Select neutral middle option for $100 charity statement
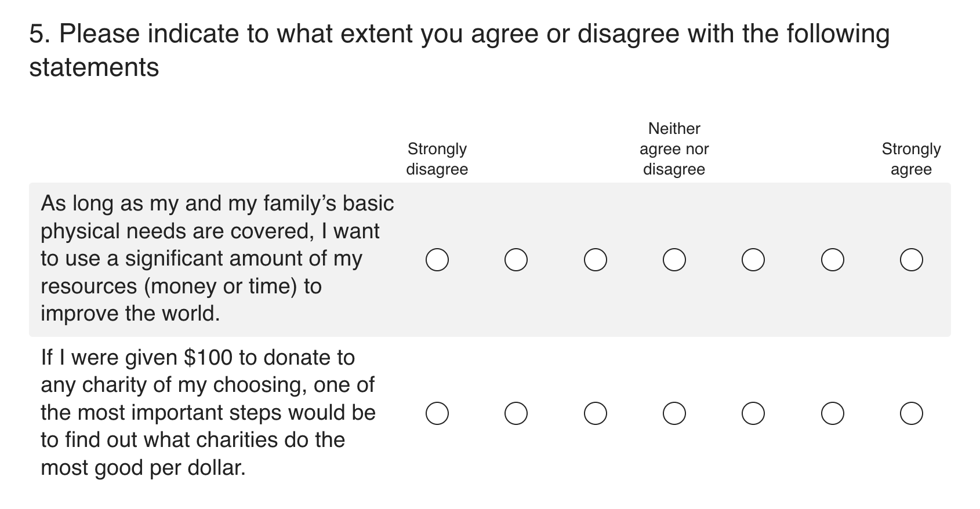Image resolution: width=980 pixels, height=509 pixels. click(x=674, y=413)
